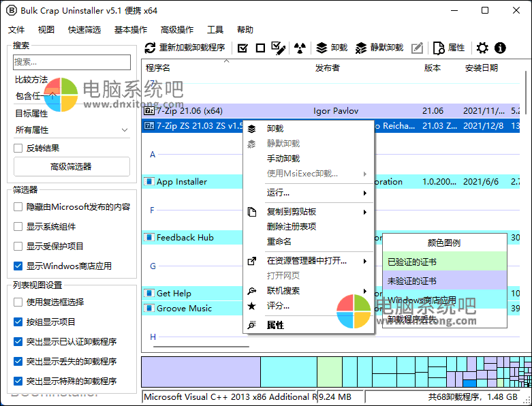Click the select all checked-box toolbar icon
This screenshot has height=406, width=532.
click(x=242, y=48)
